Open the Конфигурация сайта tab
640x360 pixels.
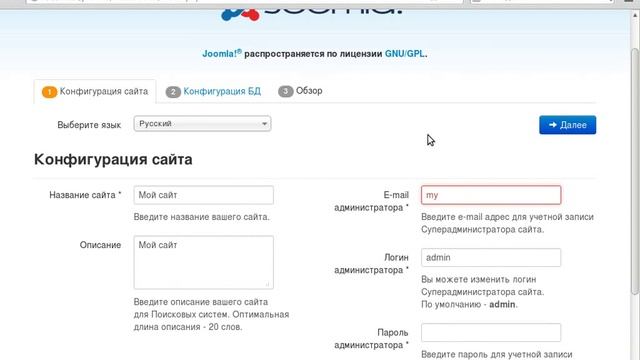pyautogui.click(x=95, y=91)
